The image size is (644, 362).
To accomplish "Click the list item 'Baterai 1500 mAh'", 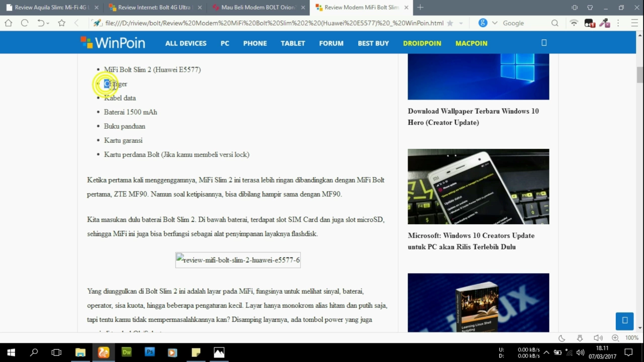I will pos(130,112).
